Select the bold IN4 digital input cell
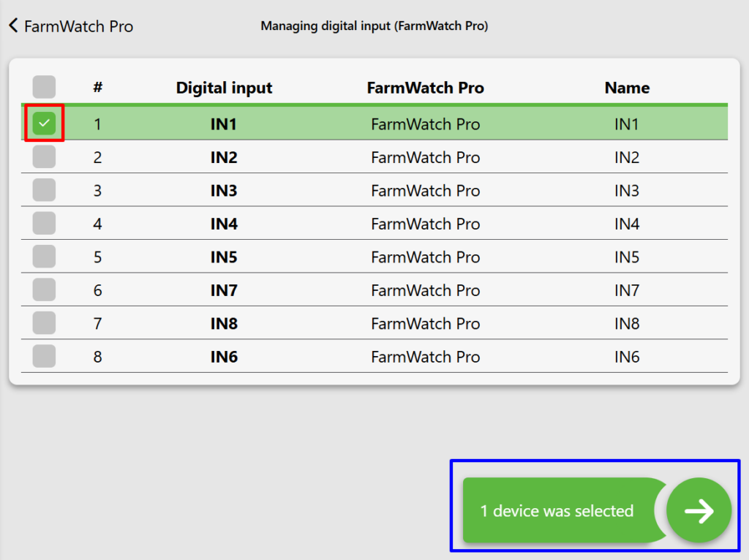 pos(224,224)
